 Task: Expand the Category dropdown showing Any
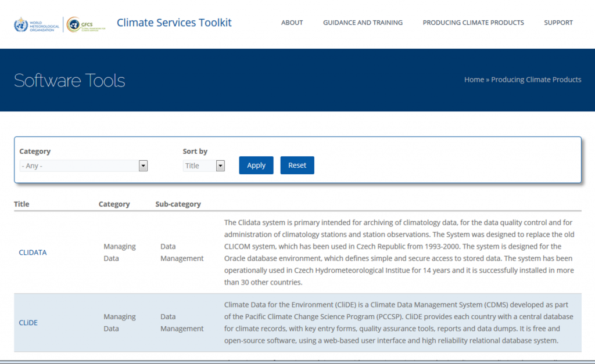84,165
